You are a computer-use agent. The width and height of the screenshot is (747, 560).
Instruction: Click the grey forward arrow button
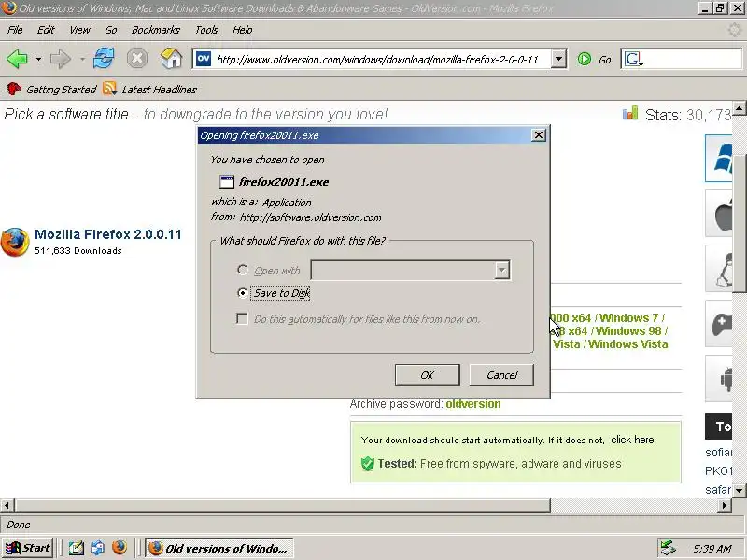pos(60,59)
